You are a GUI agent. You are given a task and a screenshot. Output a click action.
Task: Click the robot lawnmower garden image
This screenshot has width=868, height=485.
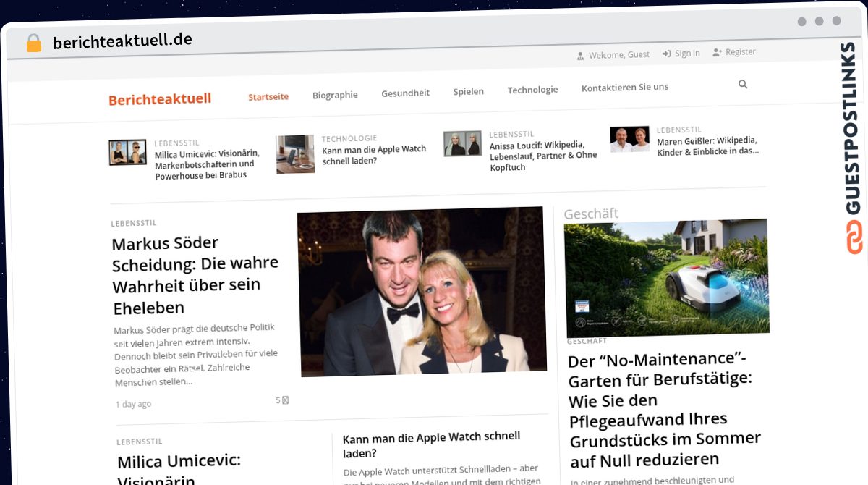[x=666, y=278]
